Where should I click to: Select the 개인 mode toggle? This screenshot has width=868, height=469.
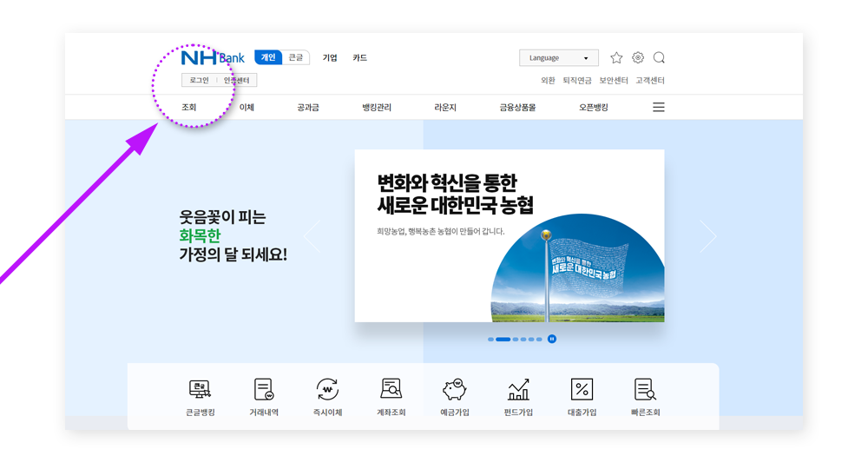(268, 57)
